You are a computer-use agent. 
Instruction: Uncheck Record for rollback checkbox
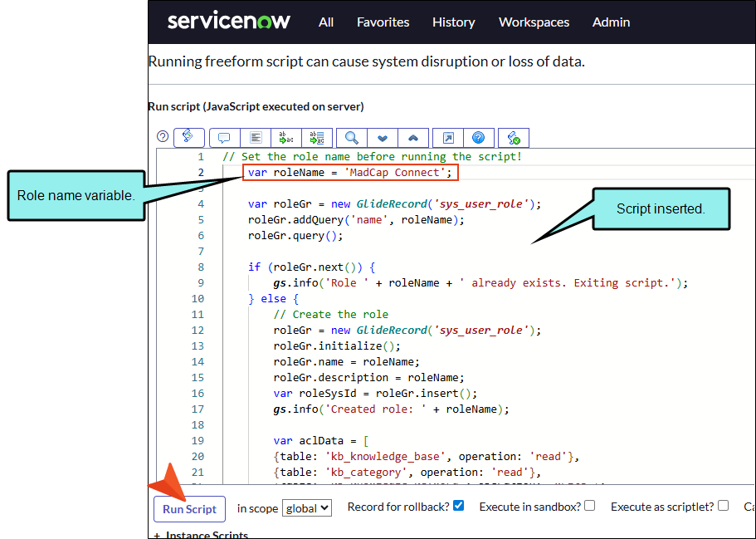point(459,505)
